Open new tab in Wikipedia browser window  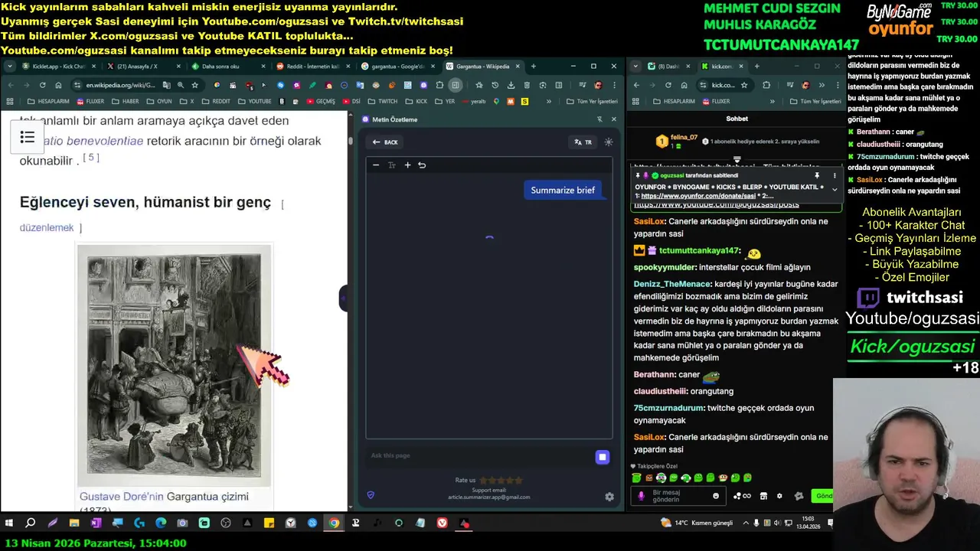point(534,67)
